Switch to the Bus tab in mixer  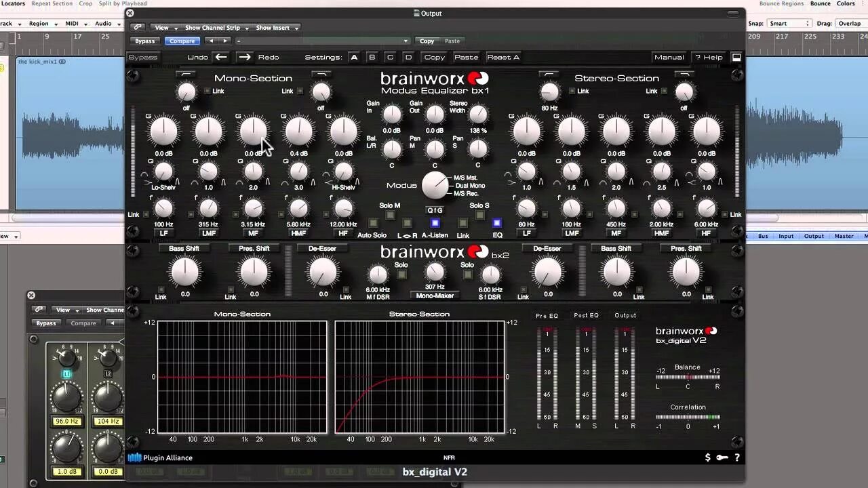[x=763, y=236]
